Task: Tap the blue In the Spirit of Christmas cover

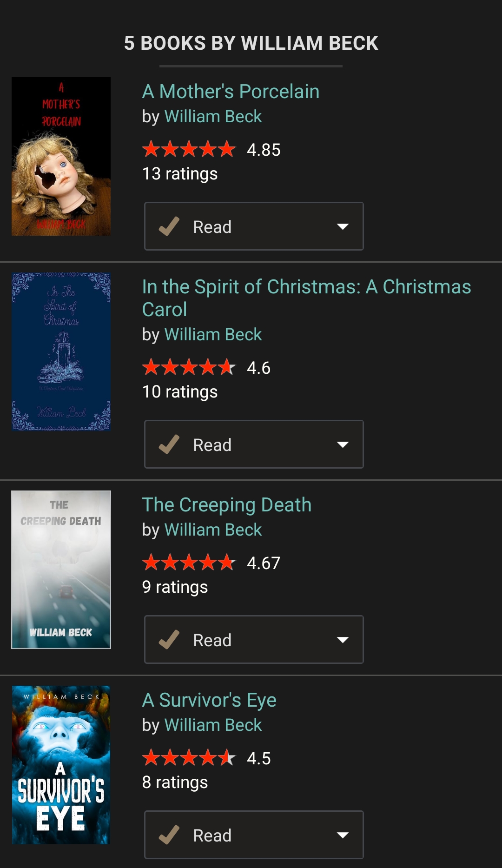Action: pyautogui.click(x=61, y=351)
